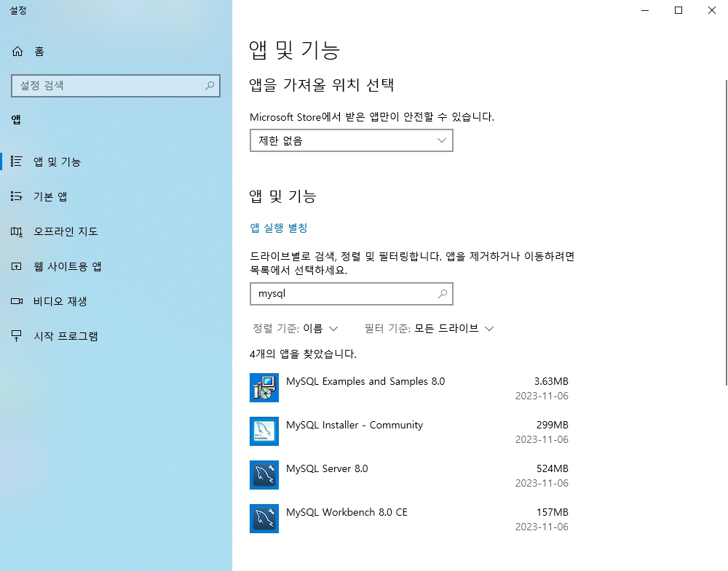Click the Startup apps icon in the sidebar
The image size is (728, 571).
coord(17,336)
